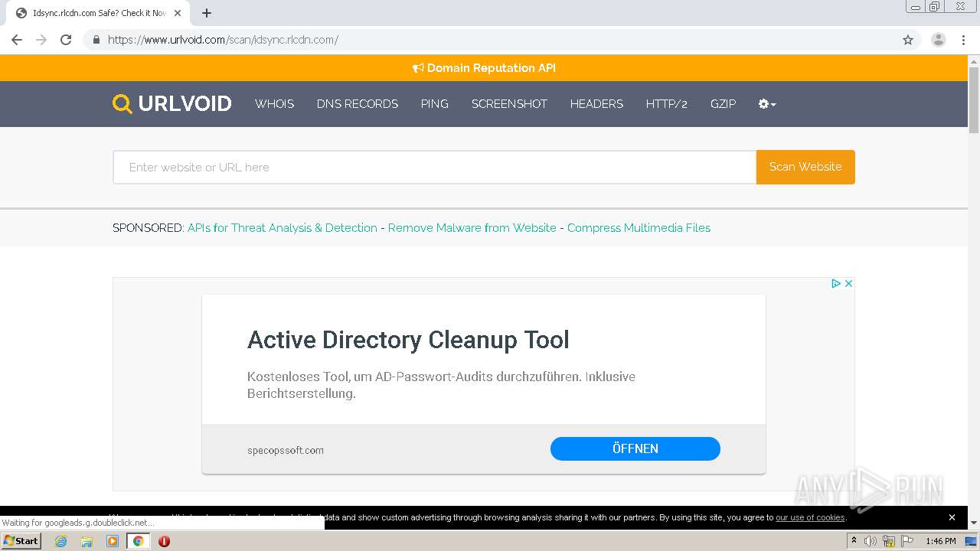The image size is (980, 551).
Task: Close the ad with the X icon
Action: [x=848, y=283]
